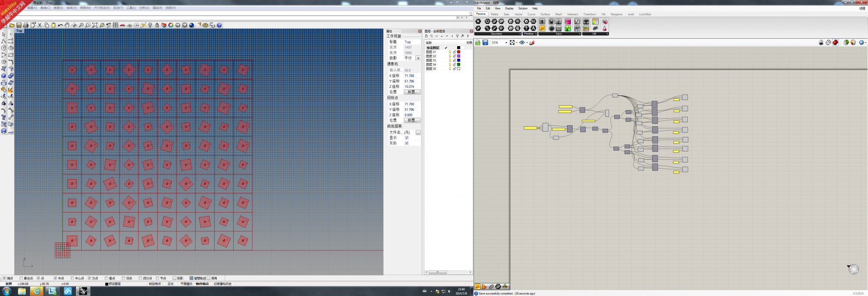
Task: Expand the Input panel plus button
Action: (x=580, y=34)
